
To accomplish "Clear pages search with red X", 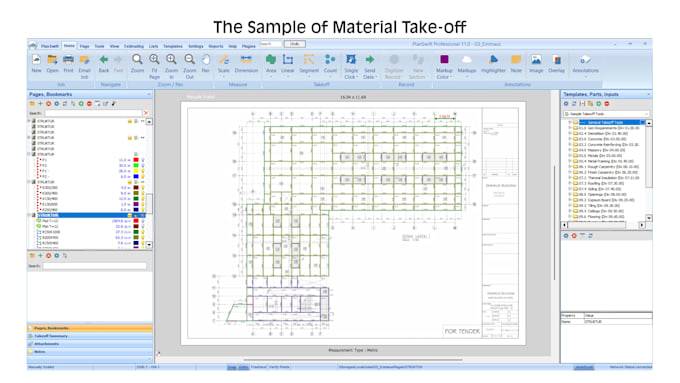I will point(146,113).
